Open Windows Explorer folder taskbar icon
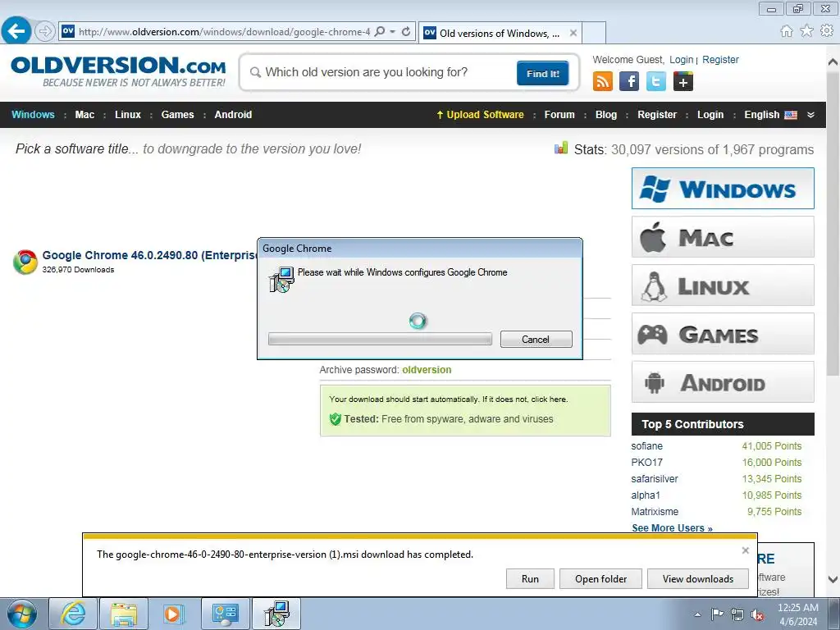This screenshot has width=840, height=630. [x=124, y=614]
